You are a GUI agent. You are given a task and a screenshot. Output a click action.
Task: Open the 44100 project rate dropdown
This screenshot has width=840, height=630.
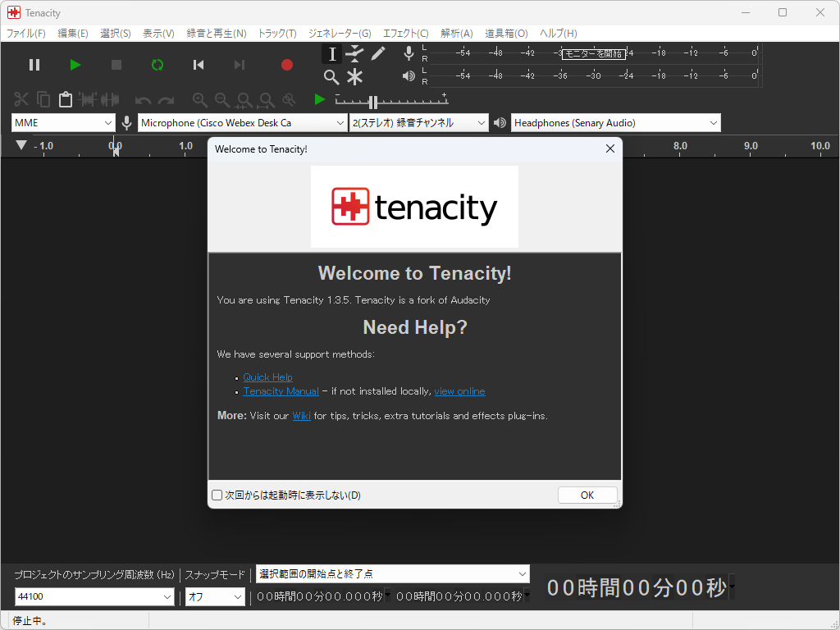[94, 596]
